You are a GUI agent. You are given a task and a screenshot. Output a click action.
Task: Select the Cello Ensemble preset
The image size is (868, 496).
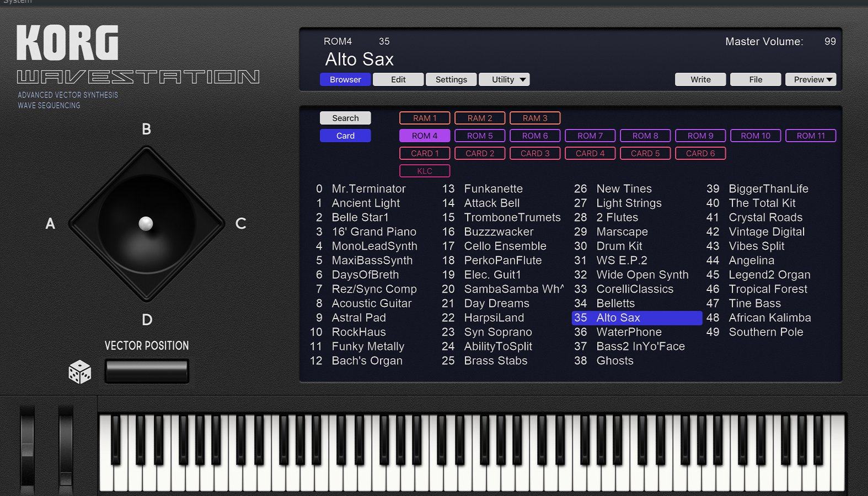[x=505, y=246]
